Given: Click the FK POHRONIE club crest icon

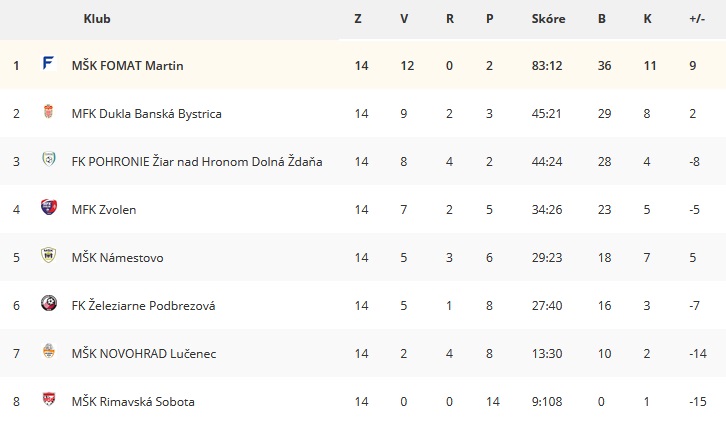Looking at the screenshot, I should 49,159.
